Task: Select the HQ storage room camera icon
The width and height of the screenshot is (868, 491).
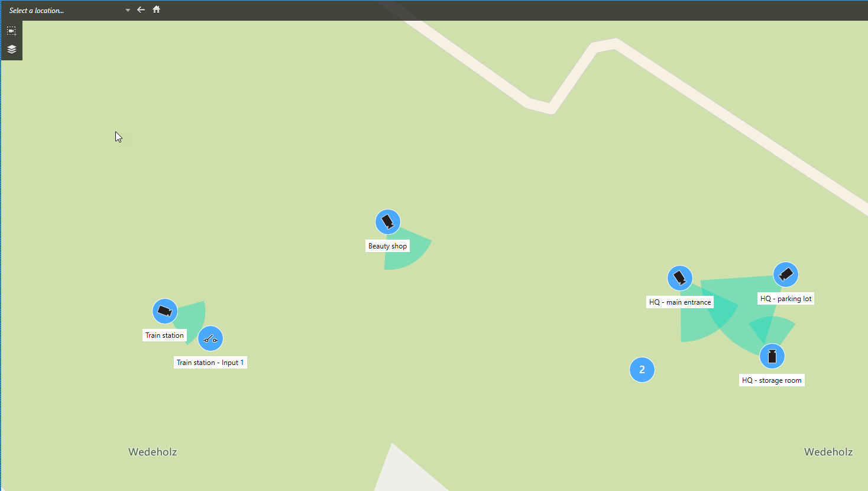Action: pos(772,356)
